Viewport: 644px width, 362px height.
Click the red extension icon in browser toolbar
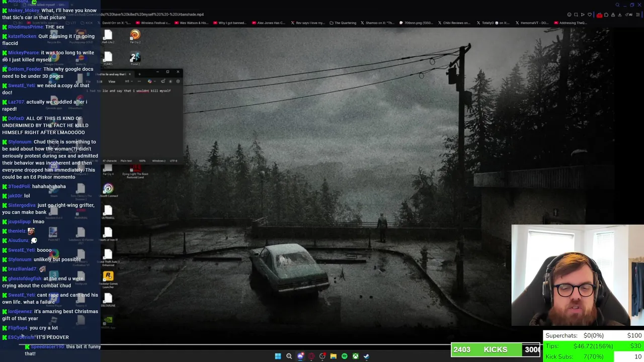point(600,15)
